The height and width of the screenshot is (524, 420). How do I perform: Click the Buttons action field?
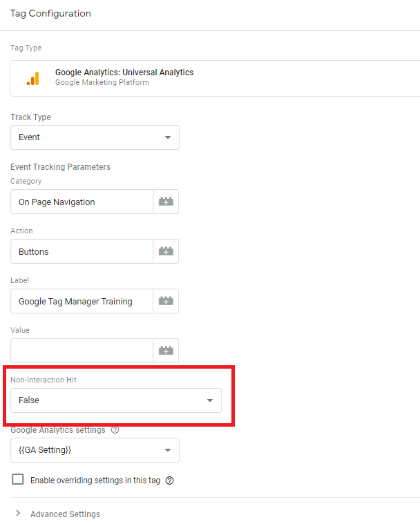(82, 251)
